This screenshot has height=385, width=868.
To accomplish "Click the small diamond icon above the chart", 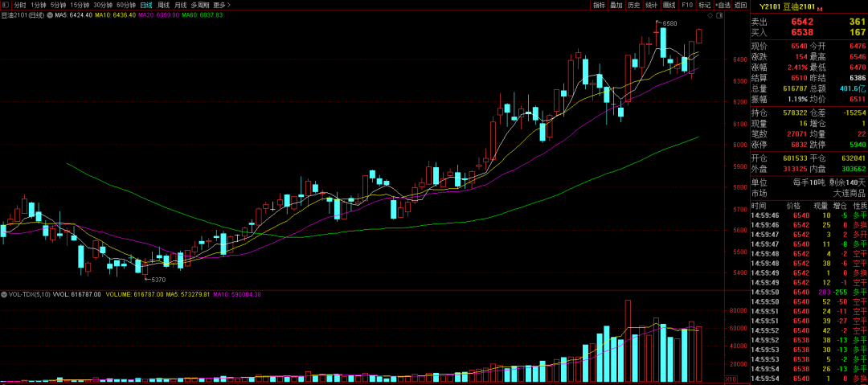I will [x=710, y=16].
